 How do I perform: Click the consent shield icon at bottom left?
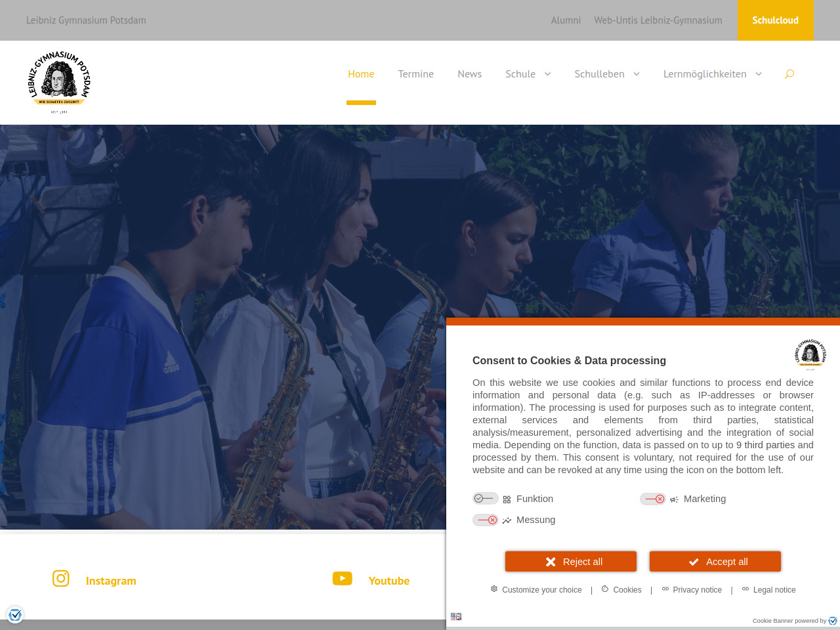pos(15,615)
